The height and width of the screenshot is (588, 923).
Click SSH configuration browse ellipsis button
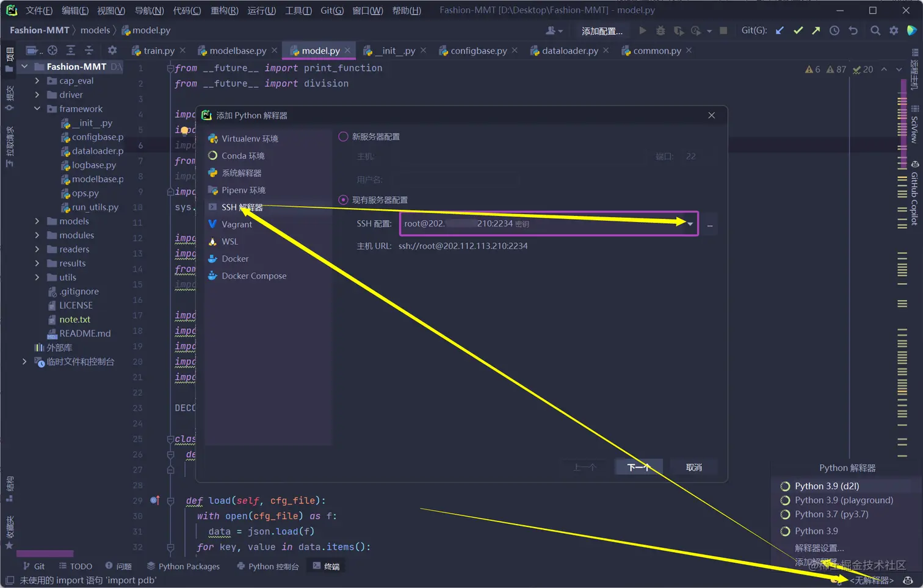[710, 224]
